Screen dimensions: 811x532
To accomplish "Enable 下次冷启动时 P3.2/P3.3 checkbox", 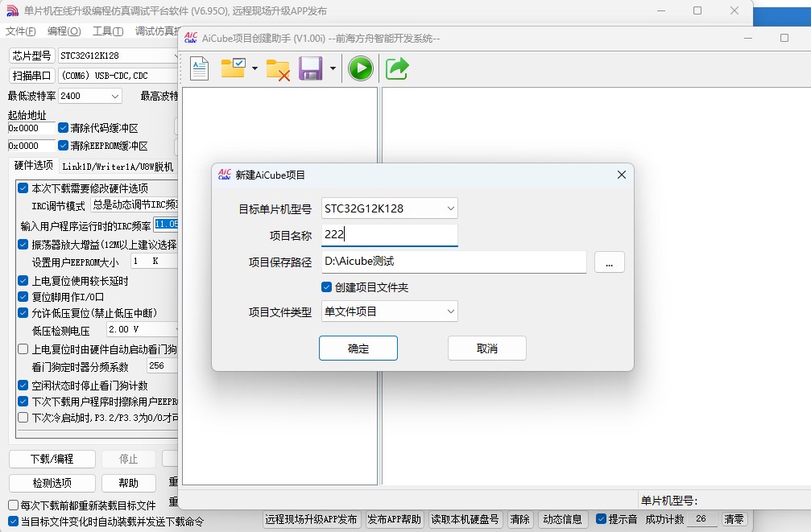I will click(23, 417).
